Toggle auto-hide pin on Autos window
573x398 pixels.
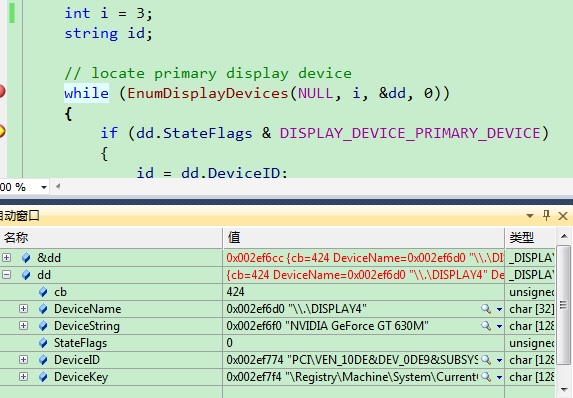(546, 215)
